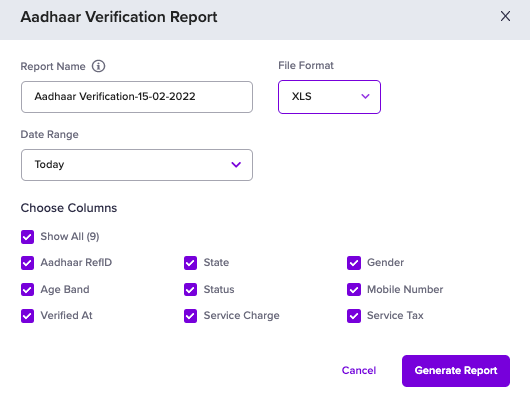Click the Mobile Number label text
The width and height of the screenshot is (530, 402).
coord(405,289)
